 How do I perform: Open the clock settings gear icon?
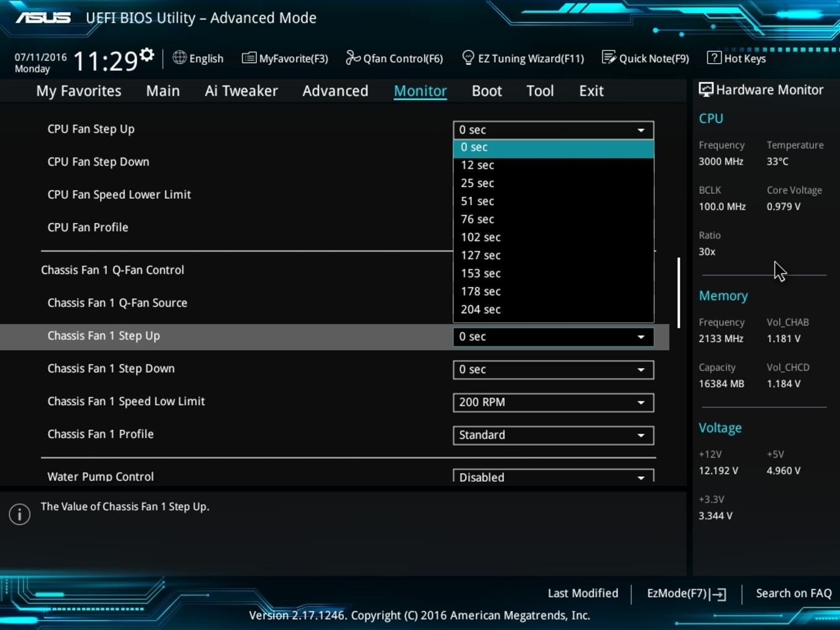(x=146, y=54)
